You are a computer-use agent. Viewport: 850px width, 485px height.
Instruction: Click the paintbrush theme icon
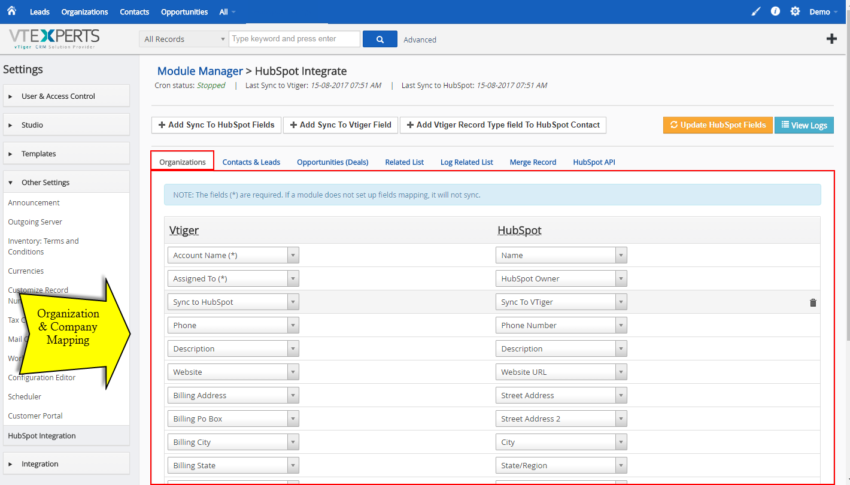point(756,11)
